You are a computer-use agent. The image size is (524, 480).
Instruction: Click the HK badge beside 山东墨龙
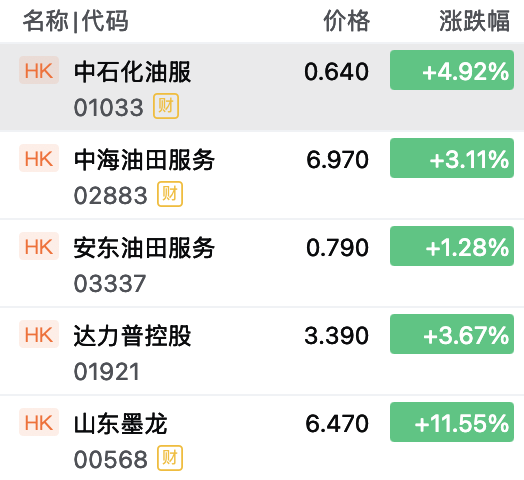tap(39, 422)
